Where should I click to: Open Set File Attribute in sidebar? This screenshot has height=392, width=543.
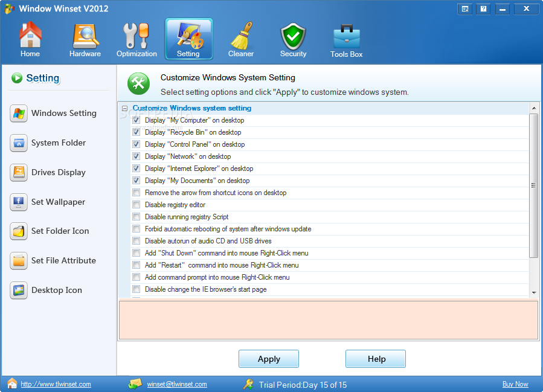coord(63,260)
